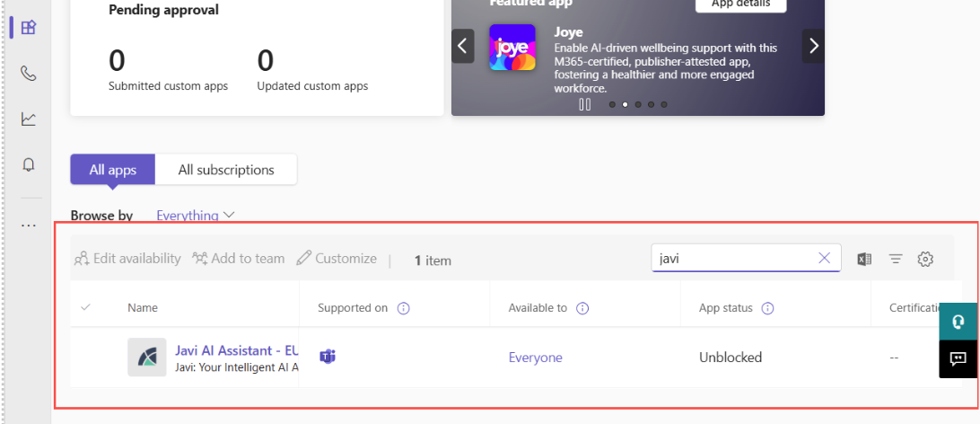Export app list to Excel
This screenshot has height=424, width=980.
(864, 259)
